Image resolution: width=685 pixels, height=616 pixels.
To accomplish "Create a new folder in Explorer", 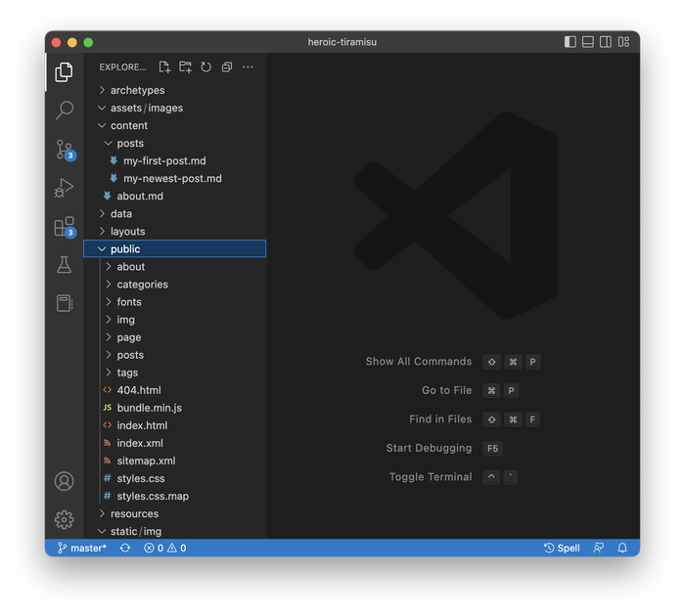I will [x=185, y=67].
